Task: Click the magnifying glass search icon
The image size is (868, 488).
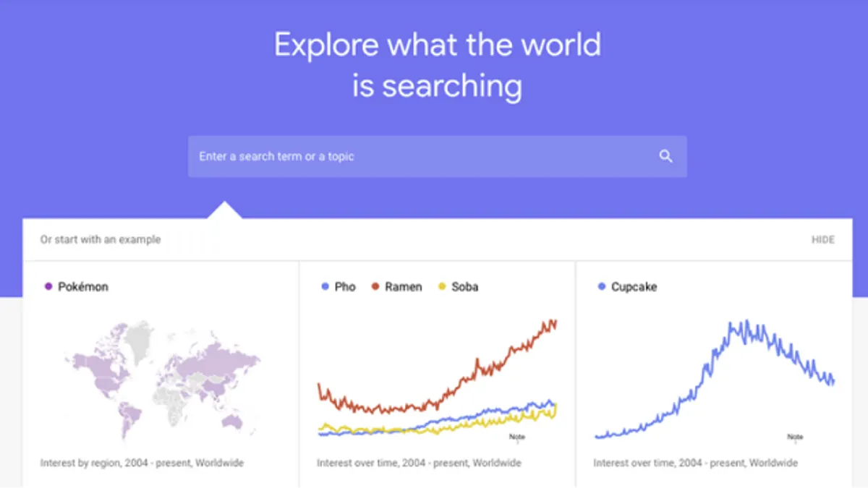Action: click(x=665, y=156)
